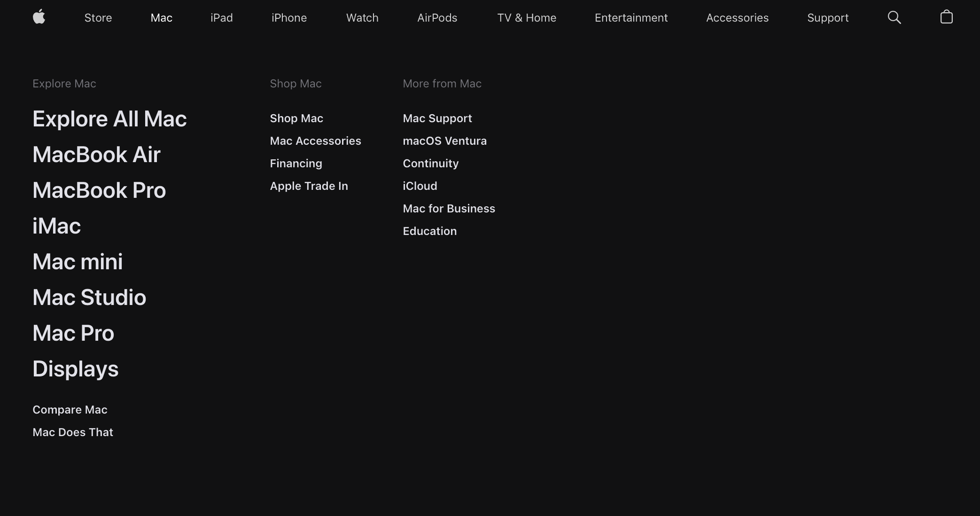Go to the Displays link

tap(75, 369)
